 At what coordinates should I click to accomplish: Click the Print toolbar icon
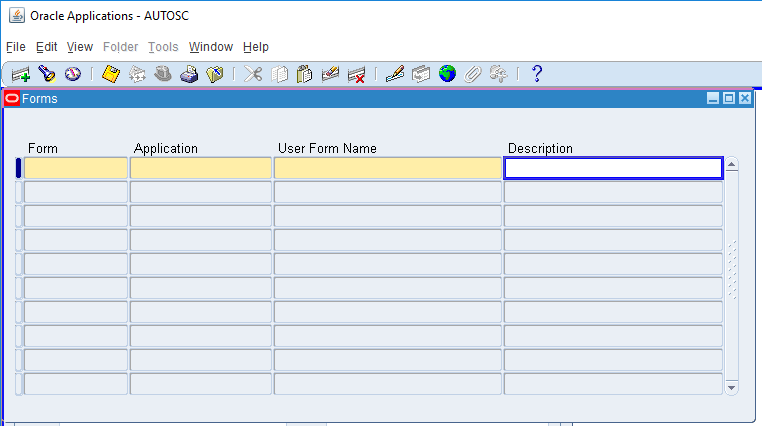click(189, 74)
